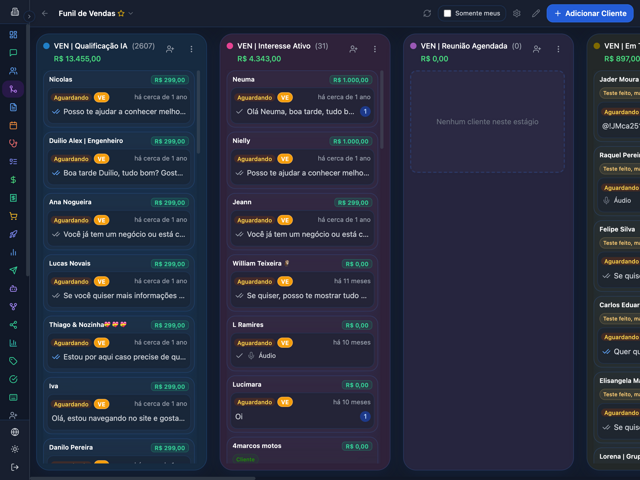Open the documents sidebar icon
This screenshot has width=640, height=480.
13,107
